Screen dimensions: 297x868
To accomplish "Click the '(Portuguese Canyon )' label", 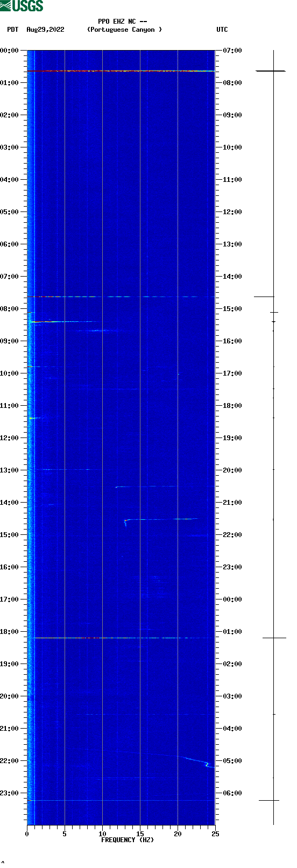I will point(124,30).
